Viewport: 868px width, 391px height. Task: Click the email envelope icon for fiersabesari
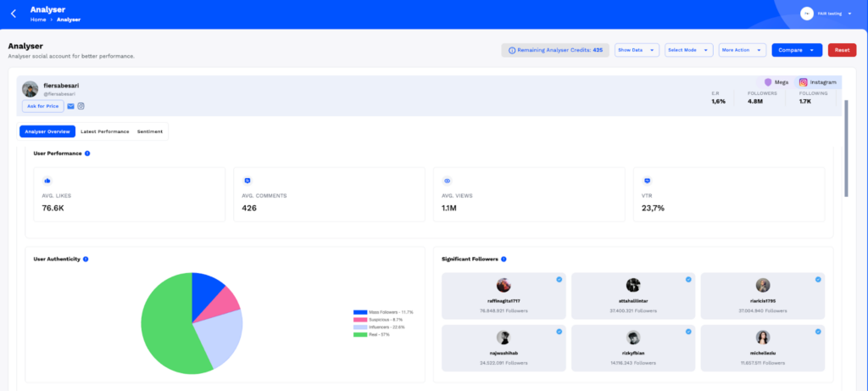pos(71,106)
